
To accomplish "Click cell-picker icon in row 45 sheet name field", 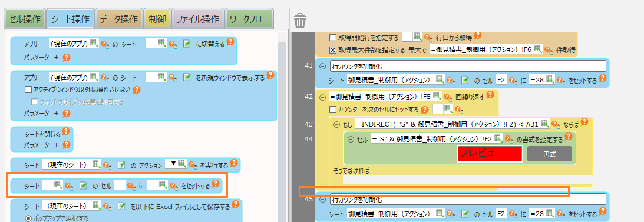I will (440, 213).
